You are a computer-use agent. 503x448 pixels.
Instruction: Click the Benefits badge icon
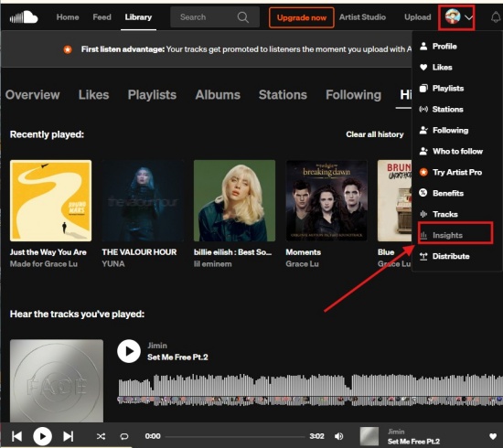coord(423,193)
